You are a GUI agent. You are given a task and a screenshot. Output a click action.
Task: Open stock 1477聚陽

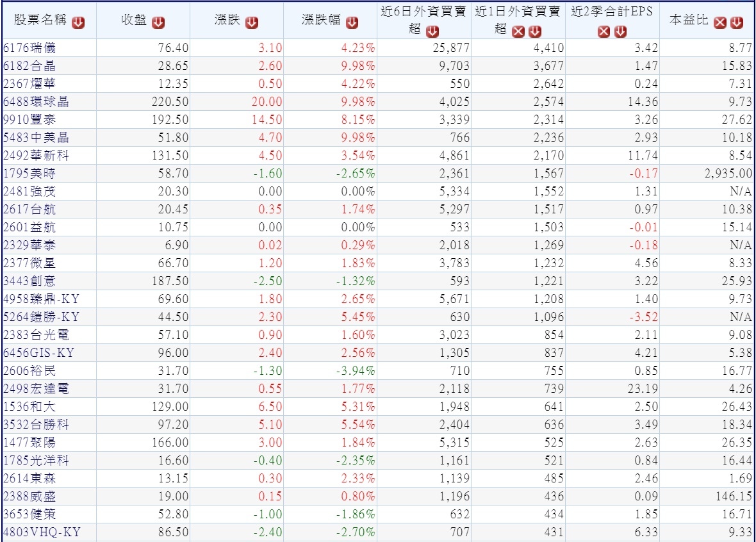pos(29,442)
